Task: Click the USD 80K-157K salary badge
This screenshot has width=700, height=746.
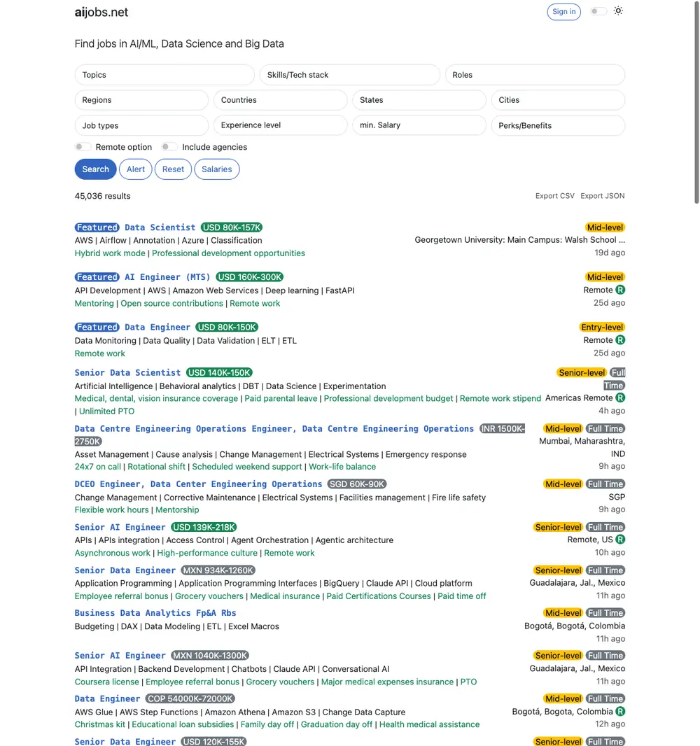Action: pos(232,227)
